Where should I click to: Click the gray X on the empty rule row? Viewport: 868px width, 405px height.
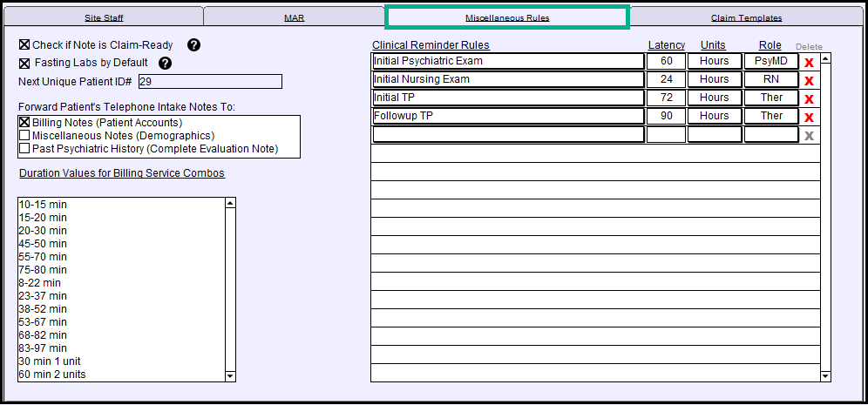(x=809, y=135)
